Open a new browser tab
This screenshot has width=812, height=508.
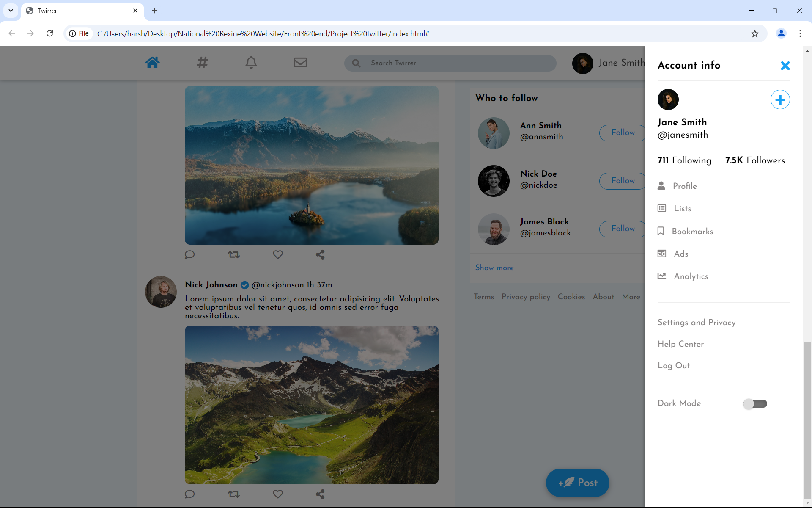154,11
